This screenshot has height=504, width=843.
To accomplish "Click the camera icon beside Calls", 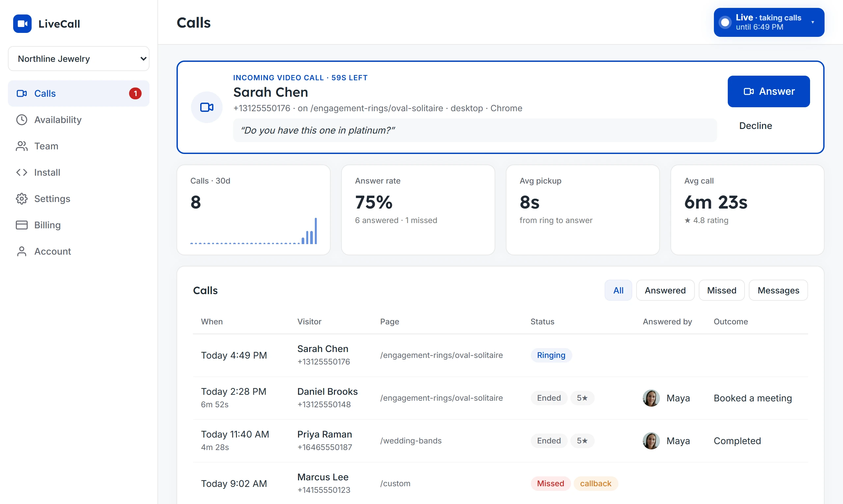I will [22, 93].
